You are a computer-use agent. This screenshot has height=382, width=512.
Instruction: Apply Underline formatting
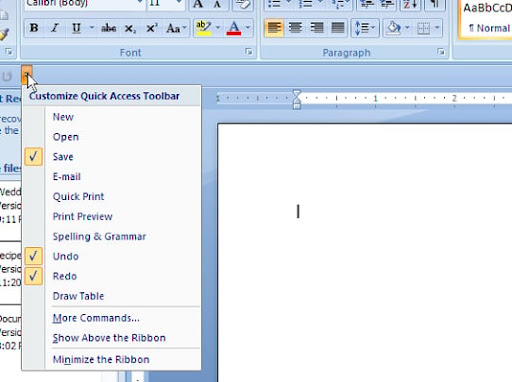point(76,28)
